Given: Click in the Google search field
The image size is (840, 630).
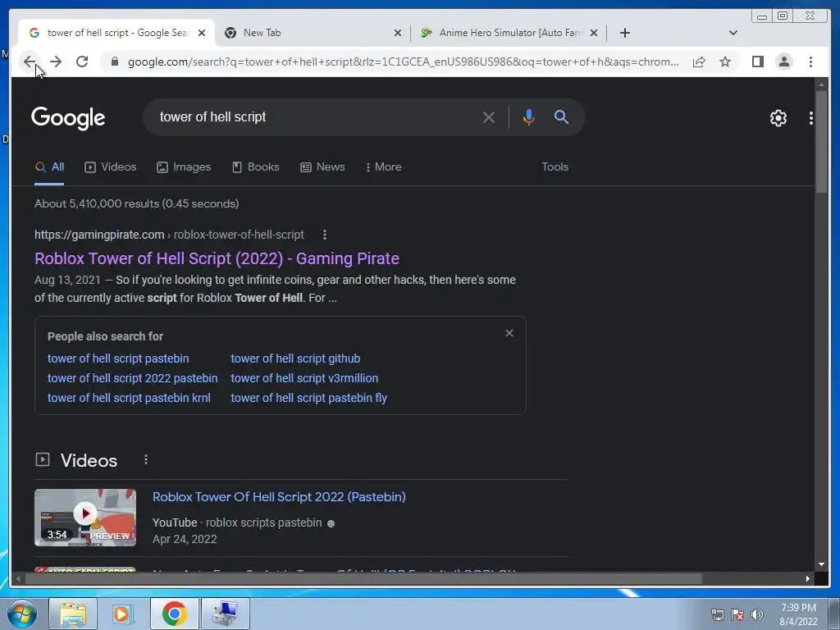Looking at the screenshot, I should click(316, 116).
